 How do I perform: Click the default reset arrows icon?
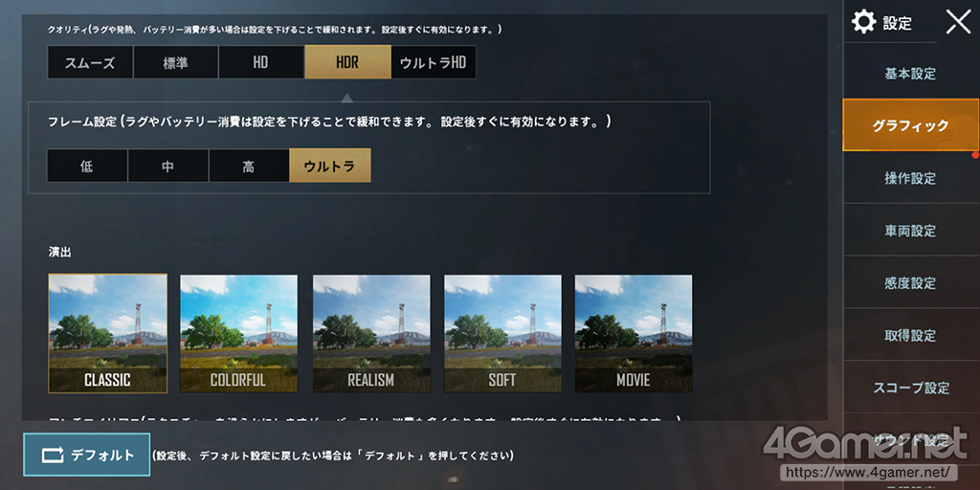(x=53, y=455)
